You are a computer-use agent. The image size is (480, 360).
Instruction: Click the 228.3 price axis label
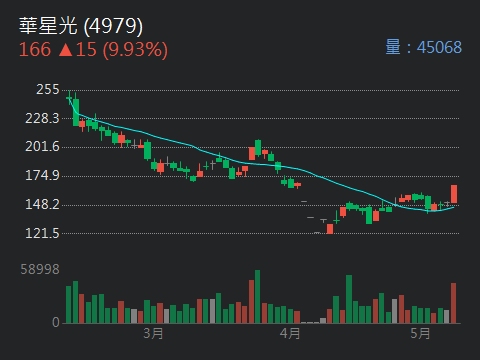42,118
